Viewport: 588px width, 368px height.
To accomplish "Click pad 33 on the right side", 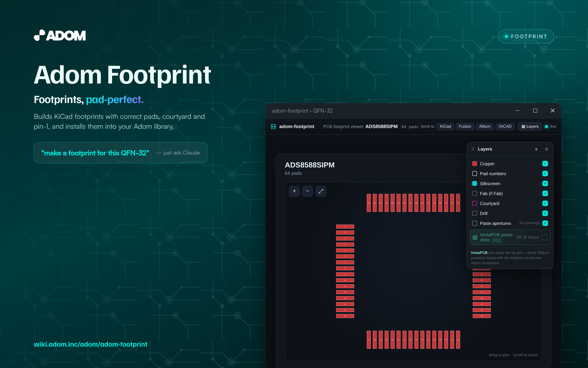I will (482, 316).
